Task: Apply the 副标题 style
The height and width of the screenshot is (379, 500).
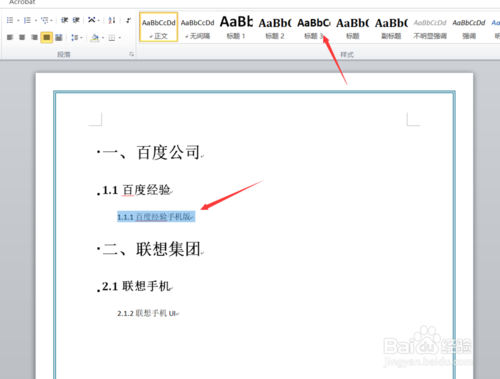Action: point(391,27)
